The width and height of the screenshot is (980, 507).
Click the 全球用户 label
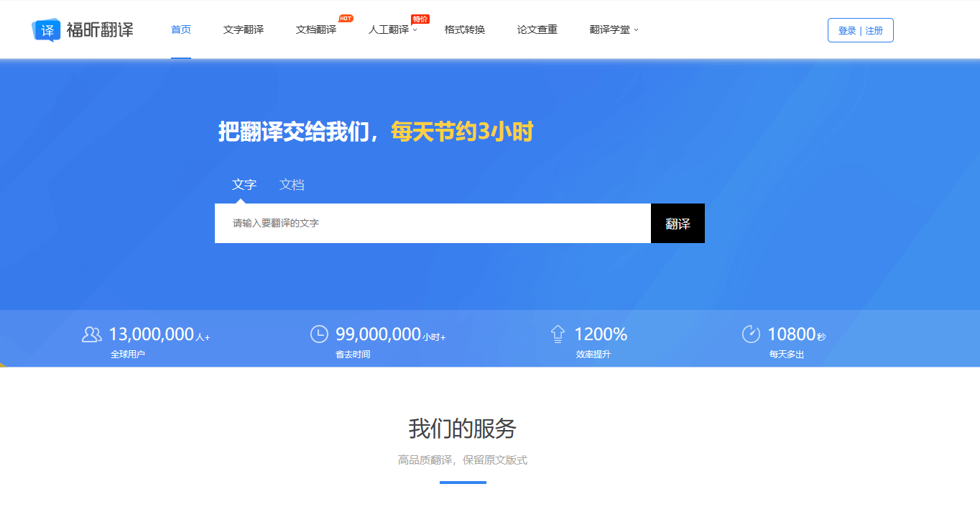click(128, 355)
